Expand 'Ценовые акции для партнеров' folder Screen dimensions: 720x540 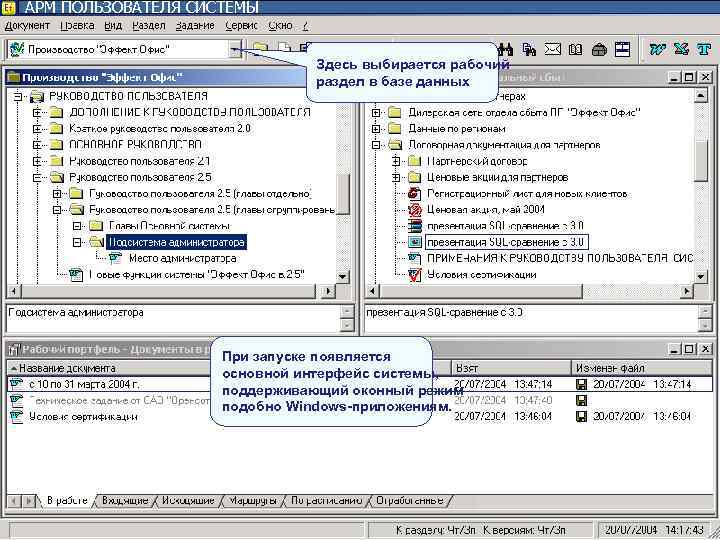[x=396, y=177]
